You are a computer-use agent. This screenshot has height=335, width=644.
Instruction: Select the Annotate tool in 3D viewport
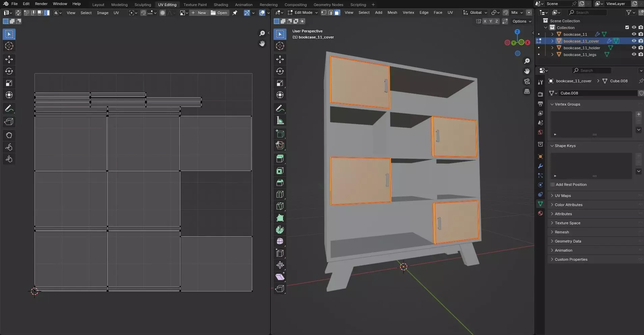point(280,108)
